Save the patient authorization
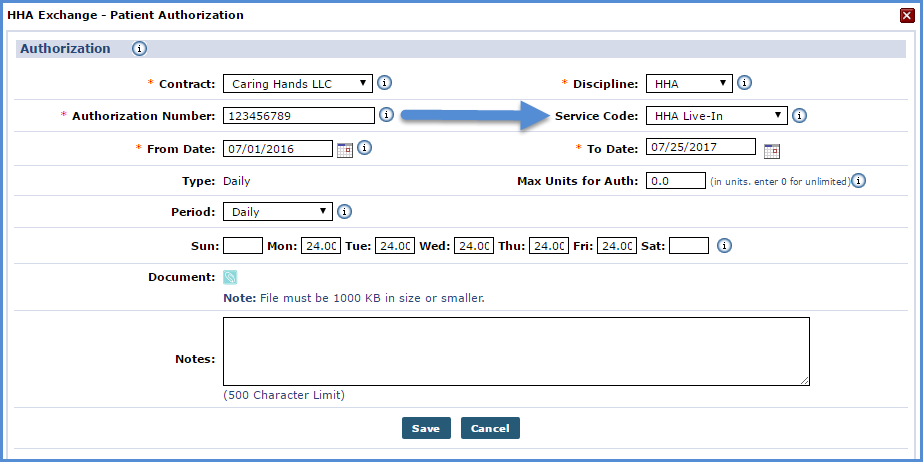This screenshot has width=923, height=462. click(426, 428)
